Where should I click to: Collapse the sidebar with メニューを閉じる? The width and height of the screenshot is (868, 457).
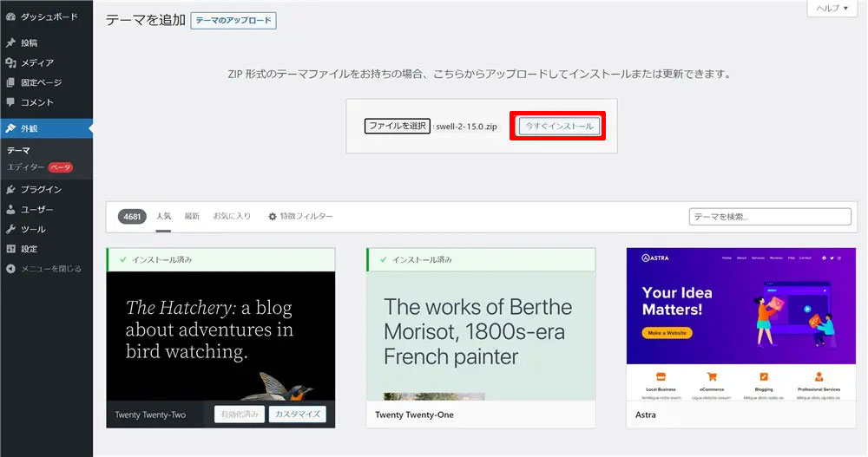43,269
